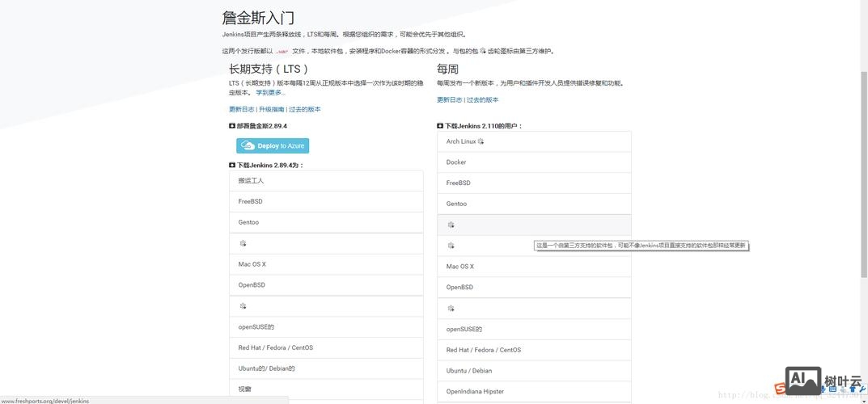Choose FreeBSD in the LTS download list
Viewport: 868px width, 404px height.
click(326, 202)
